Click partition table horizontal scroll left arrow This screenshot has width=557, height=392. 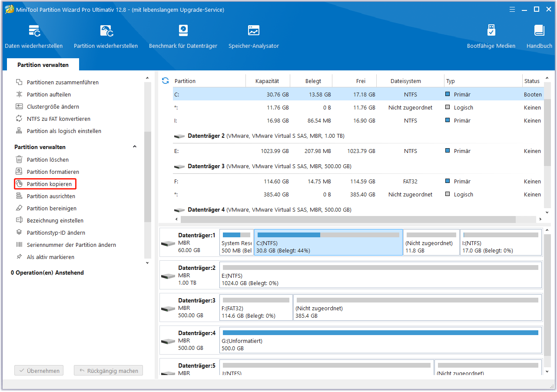(x=176, y=219)
